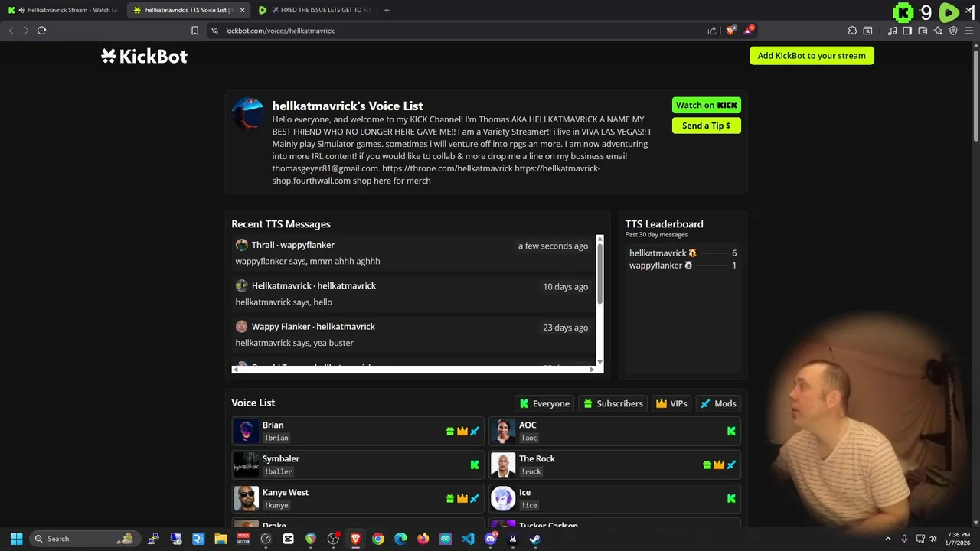Open the browser main menu

[x=969, y=31]
